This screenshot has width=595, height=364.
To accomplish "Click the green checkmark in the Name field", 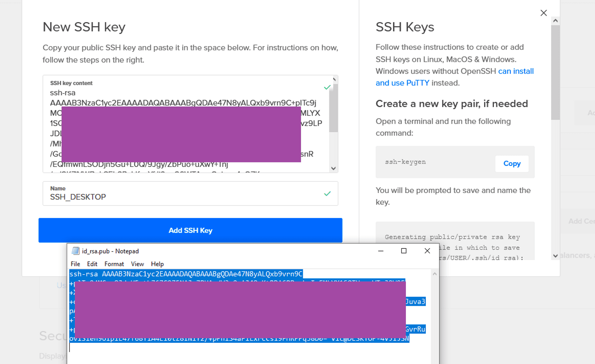I will coord(327,194).
